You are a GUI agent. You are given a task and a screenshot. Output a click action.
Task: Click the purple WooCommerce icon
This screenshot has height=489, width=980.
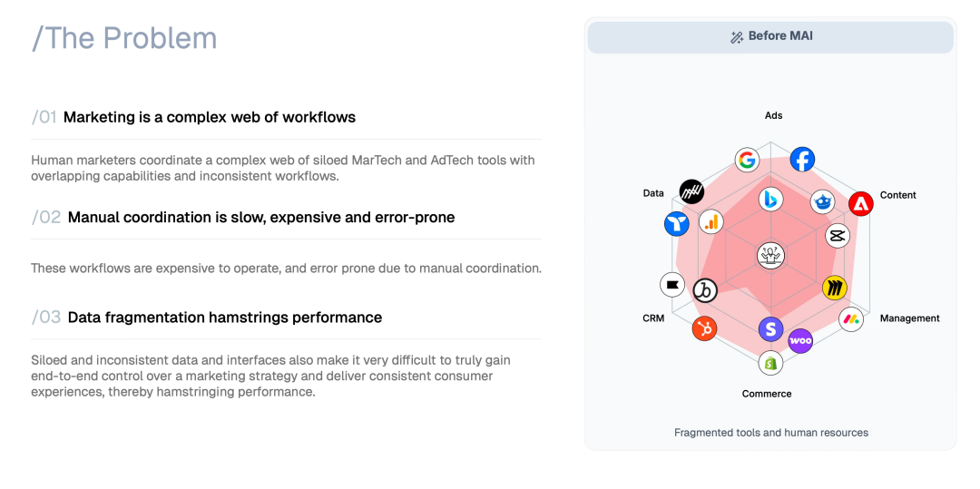800,341
